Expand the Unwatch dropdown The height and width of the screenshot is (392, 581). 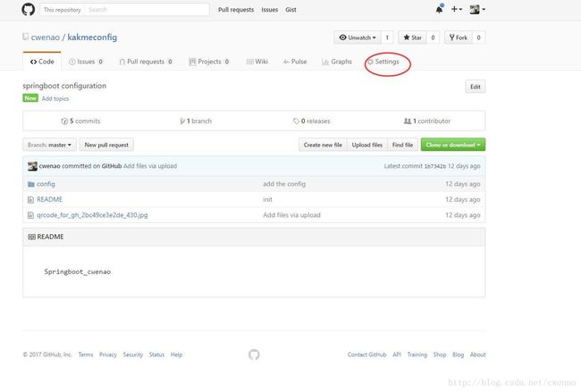[357, 38]
